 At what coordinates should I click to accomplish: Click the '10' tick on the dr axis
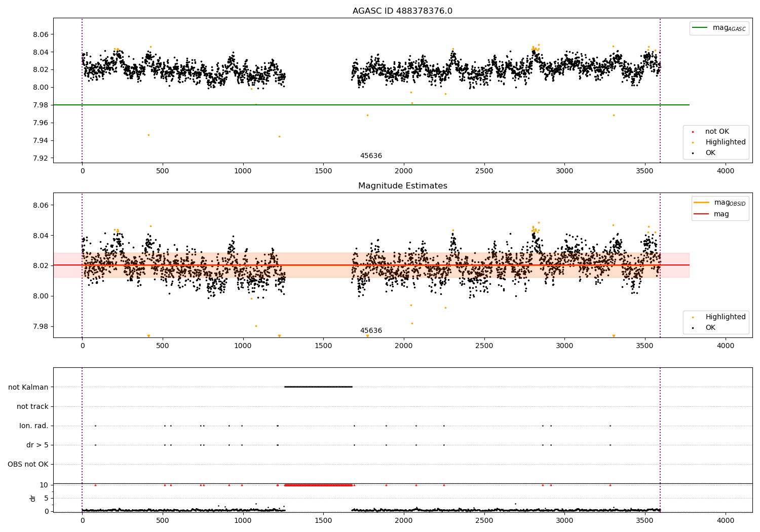(44, 485)
